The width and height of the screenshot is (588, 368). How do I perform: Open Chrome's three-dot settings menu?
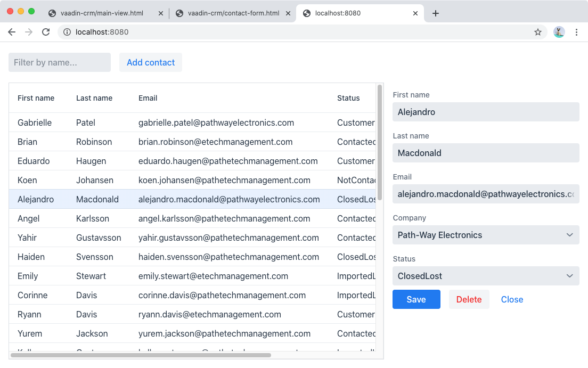click(577, 32)
